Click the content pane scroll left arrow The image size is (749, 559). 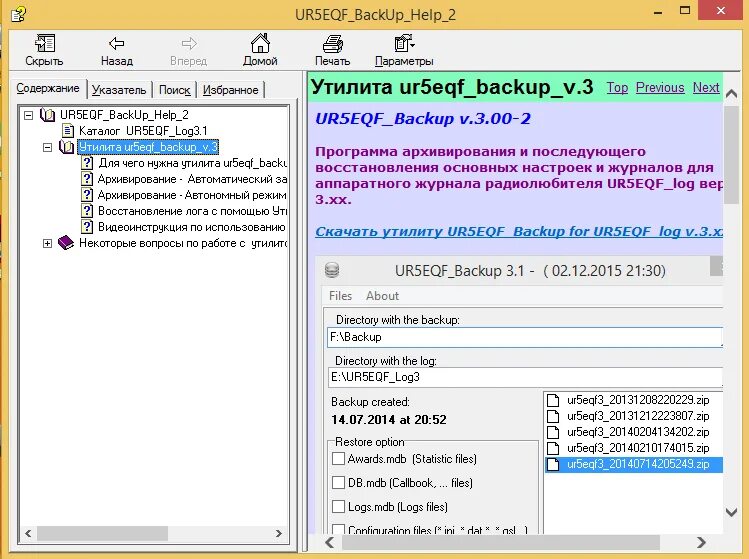[x=330, y=542]
